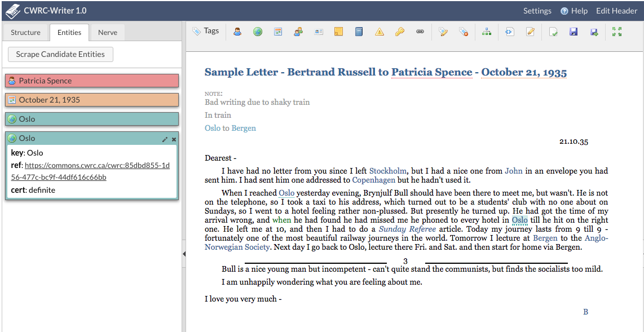Image resolution: width=644 pixels, height=332 pixels.
Task: Open the Help link text
Action: coord(579,11)
